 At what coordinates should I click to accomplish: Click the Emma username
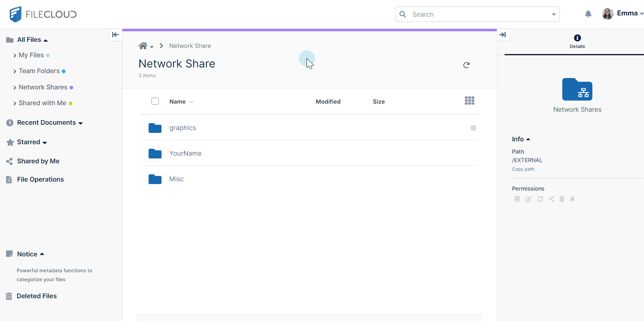tap(627, 13)
